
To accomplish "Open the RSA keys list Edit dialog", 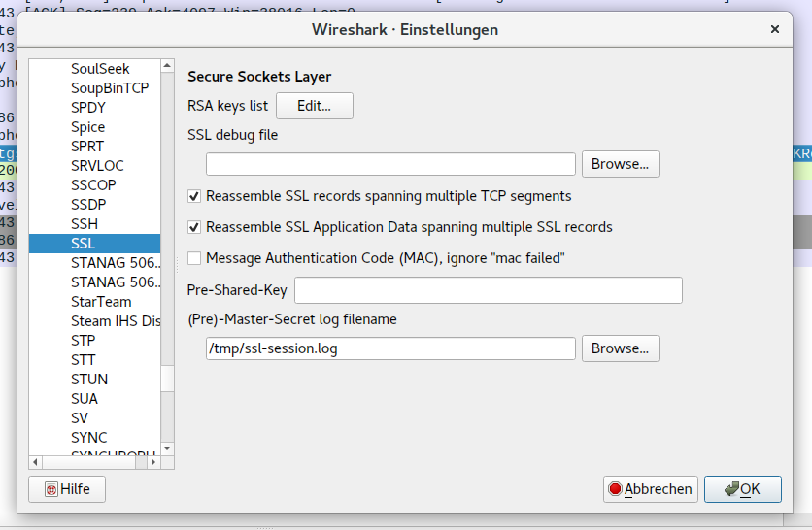I will tap(315, 106).
